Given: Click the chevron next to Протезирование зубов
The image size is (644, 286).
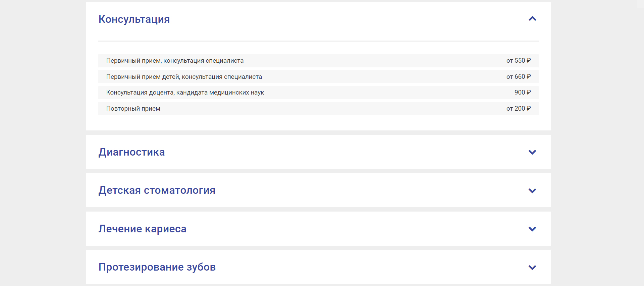Looking at the screenshot, I should (532, 268).
